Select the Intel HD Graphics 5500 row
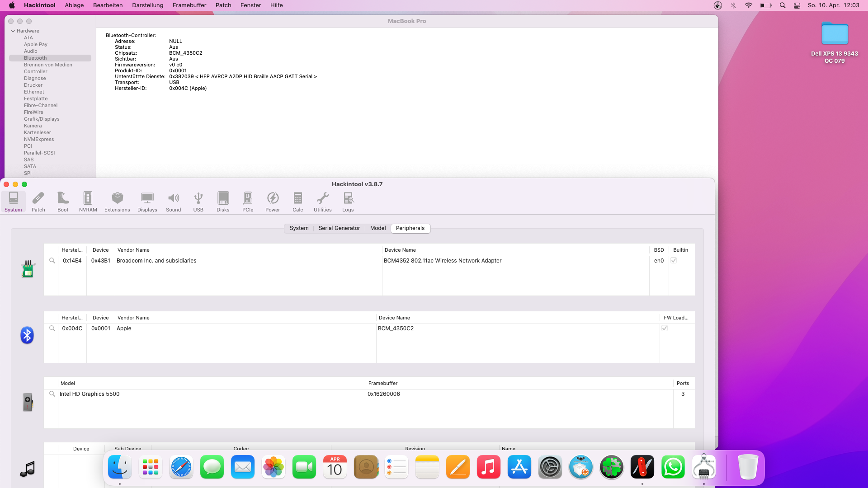868x488 pixels. (x=90, y=394)
